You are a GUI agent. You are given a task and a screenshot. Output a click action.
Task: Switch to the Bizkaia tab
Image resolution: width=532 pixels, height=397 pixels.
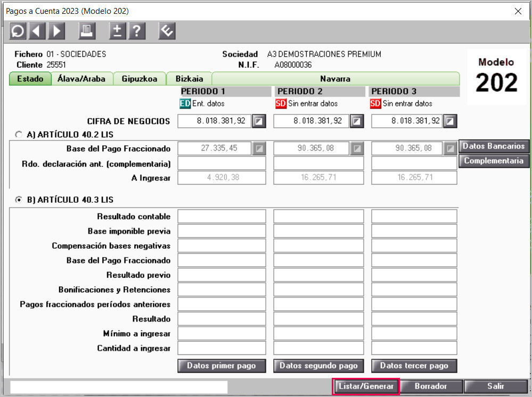point(189,79)
